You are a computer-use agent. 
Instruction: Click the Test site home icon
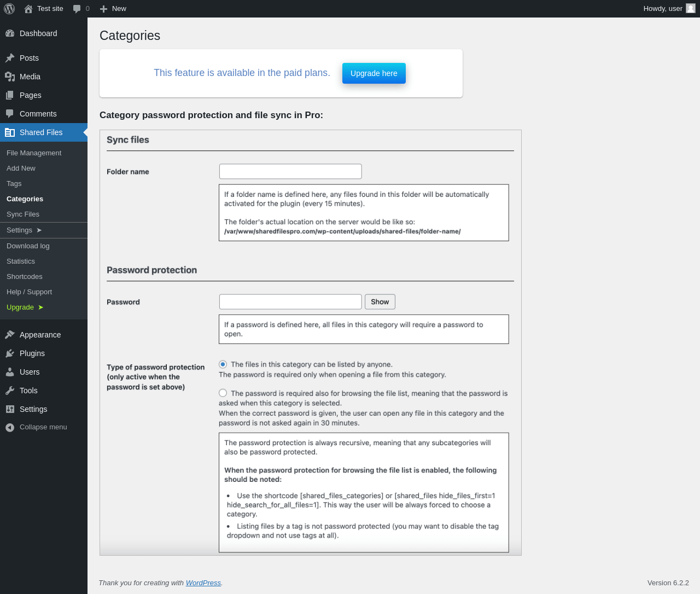[28, 9]
